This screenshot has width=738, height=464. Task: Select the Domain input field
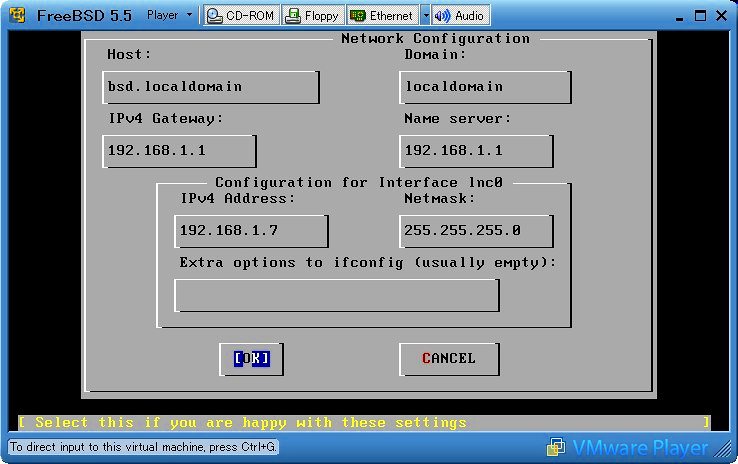click(485, 87)
